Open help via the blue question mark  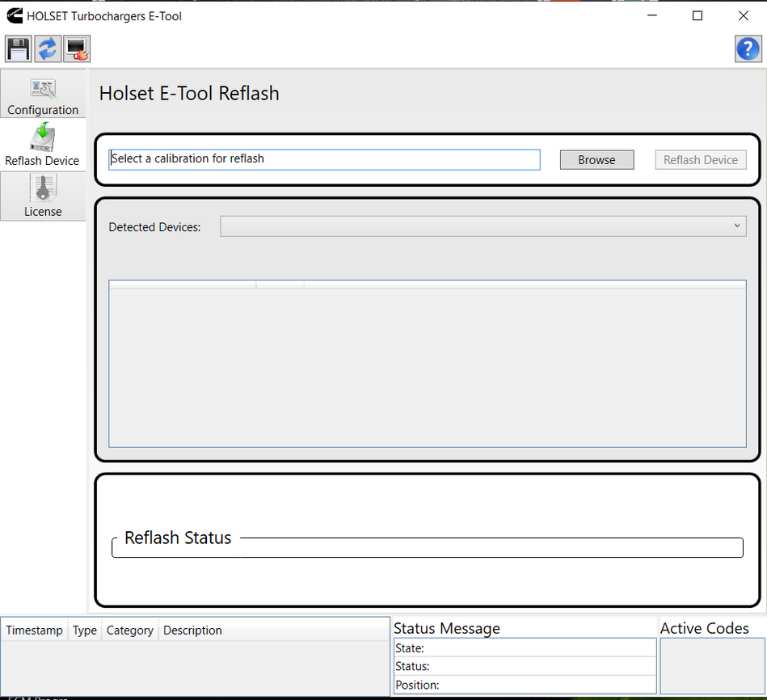[x=747, y=48]
